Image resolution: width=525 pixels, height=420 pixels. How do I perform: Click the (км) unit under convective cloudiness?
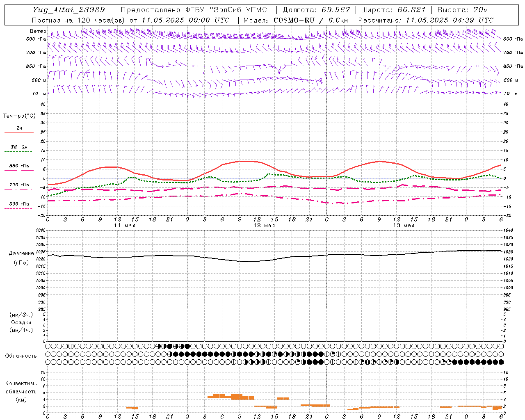pyautogui.click(x=21, y=399)
